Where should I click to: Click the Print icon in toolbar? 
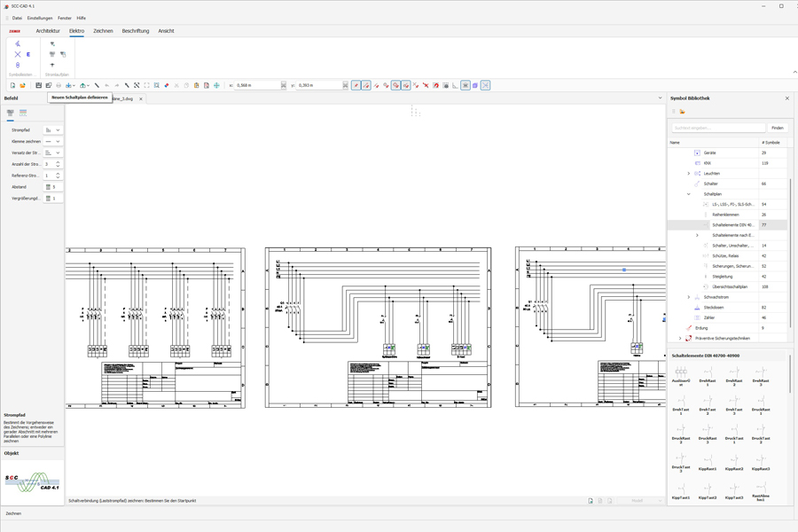pyautogui.click(x=59, y=85)
